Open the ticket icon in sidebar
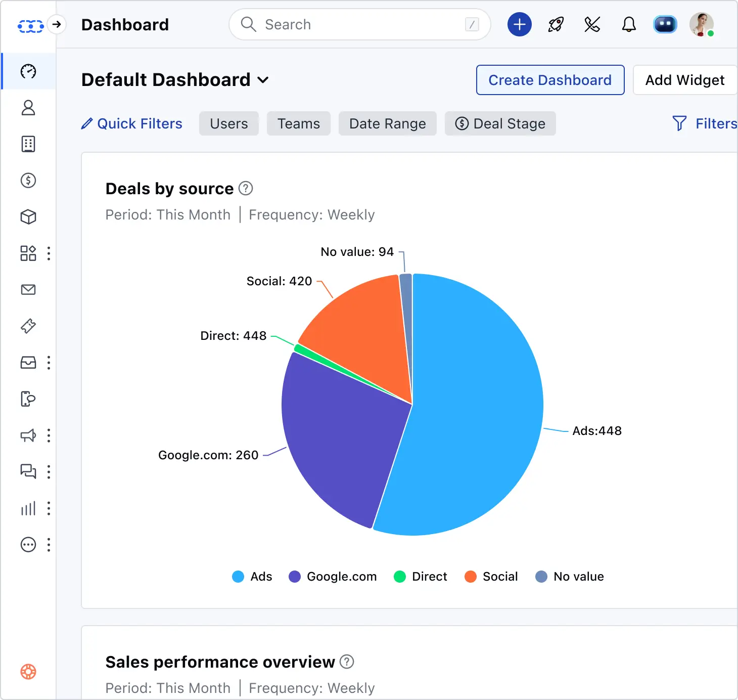Viewport: 738px width, 700px height. [28, 326]
